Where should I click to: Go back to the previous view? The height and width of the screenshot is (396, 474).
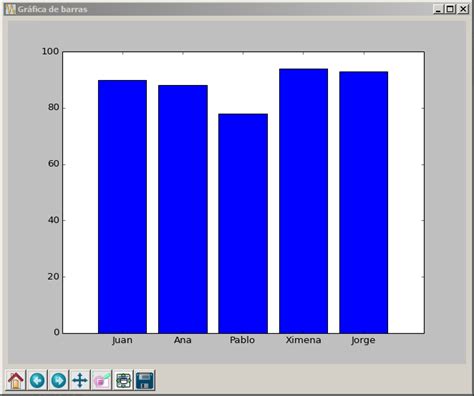(37, 380)
